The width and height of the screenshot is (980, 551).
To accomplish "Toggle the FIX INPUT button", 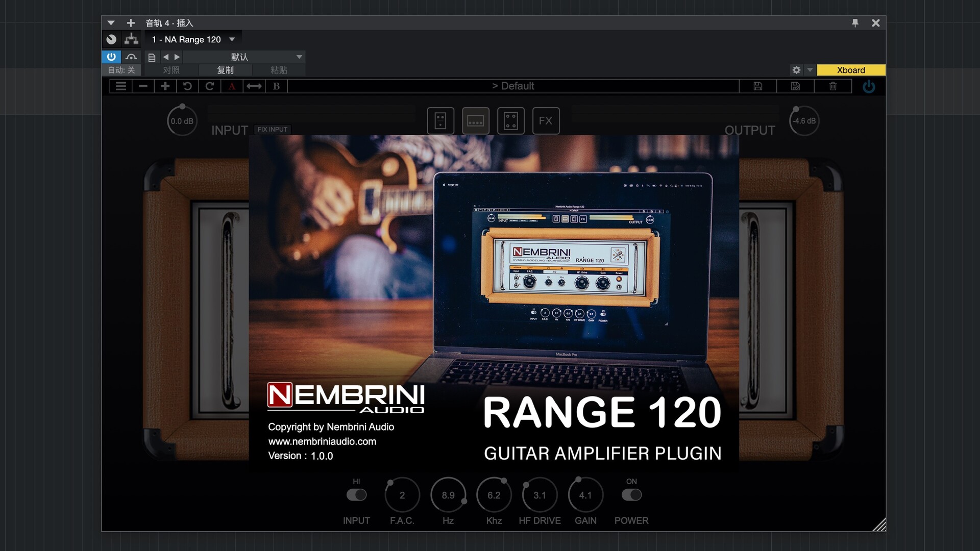I will pyautogui.click(x=272, y=130).
